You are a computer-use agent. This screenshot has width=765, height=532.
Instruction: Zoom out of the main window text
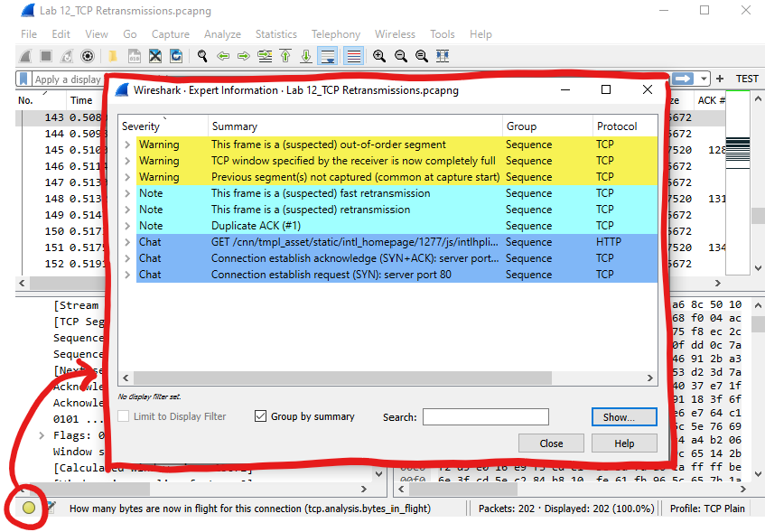[x=400, y=56]
